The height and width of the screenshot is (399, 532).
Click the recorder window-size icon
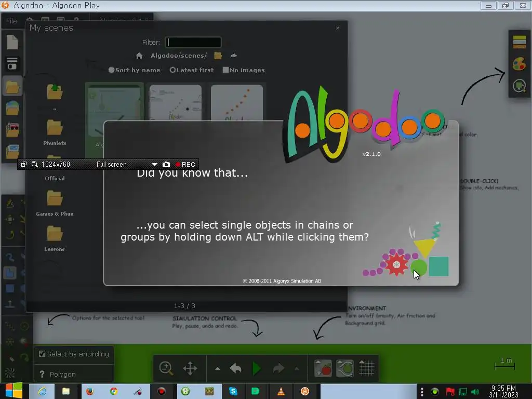[24, 164]
